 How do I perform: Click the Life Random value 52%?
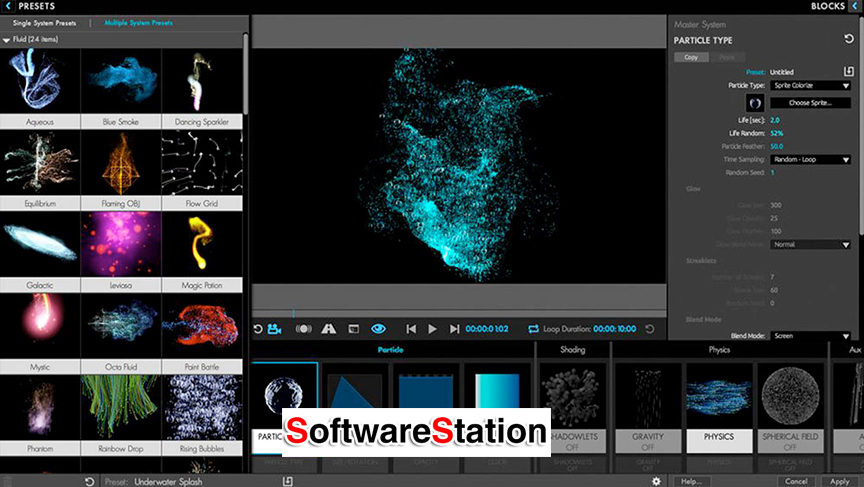coord(776,133)
